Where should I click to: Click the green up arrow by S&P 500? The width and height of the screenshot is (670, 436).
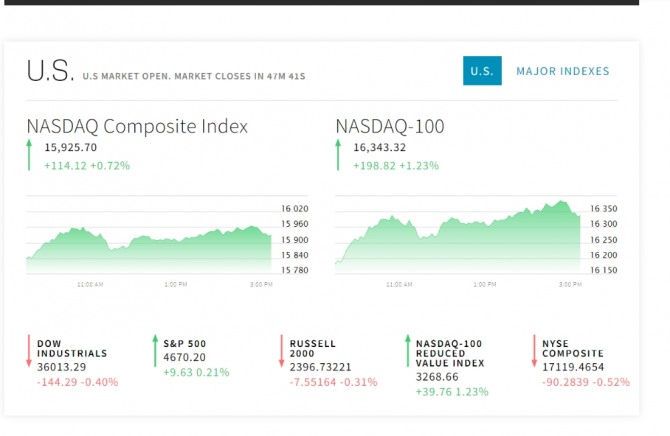[155, 351]
